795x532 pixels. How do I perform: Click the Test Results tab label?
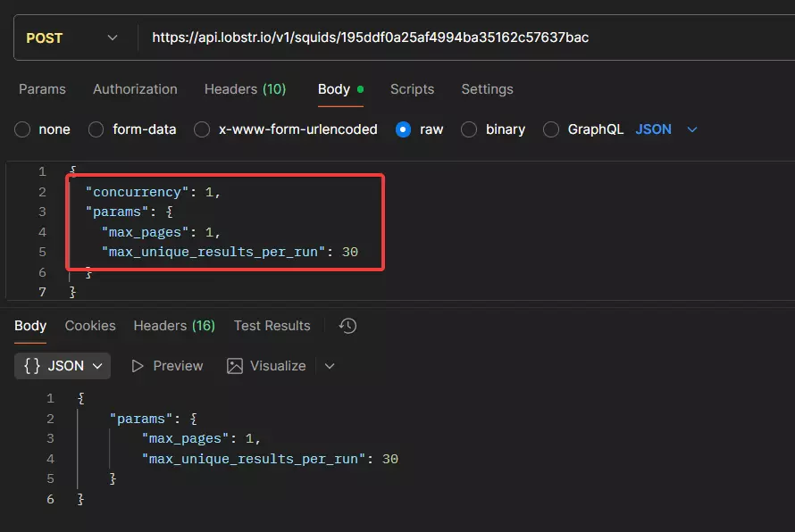click(x=272, y=326)
